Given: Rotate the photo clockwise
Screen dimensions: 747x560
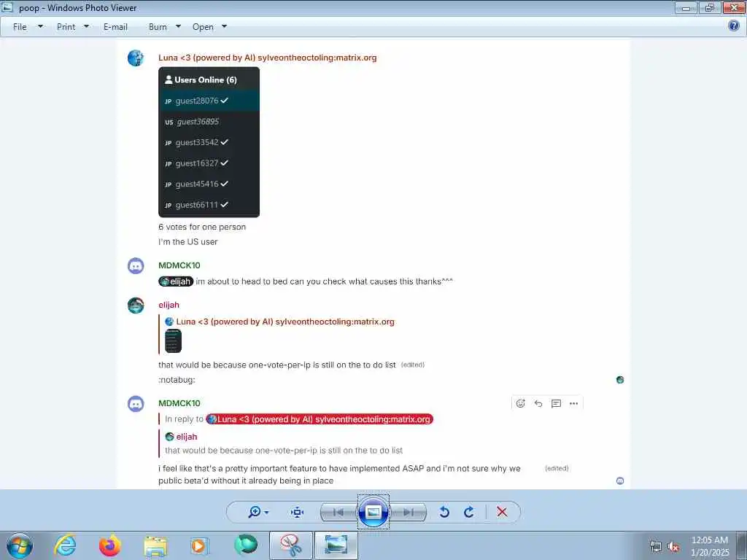Looking at the screenshot, I should coord(469,512).
